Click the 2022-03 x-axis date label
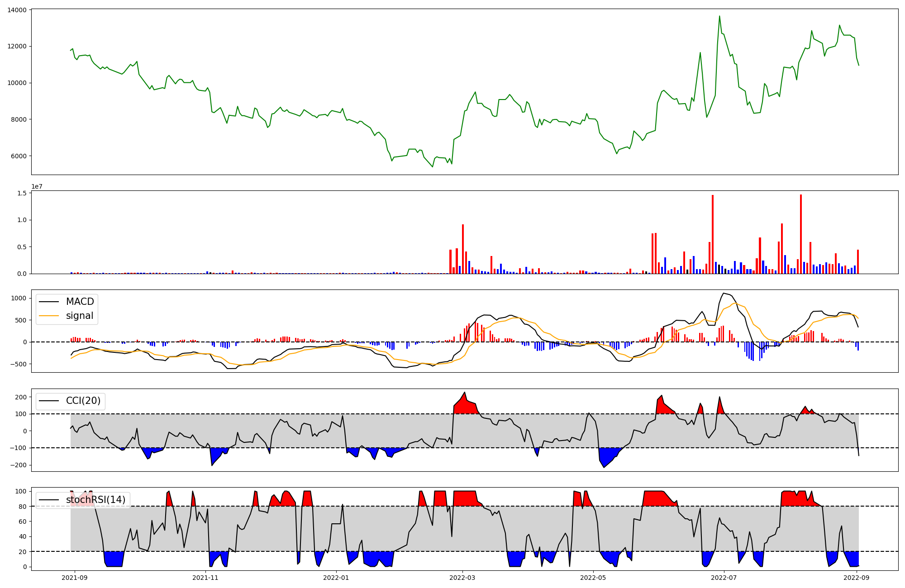Viewport: 905px width, 588px height. pyautogui.click(x=462, y=577)
